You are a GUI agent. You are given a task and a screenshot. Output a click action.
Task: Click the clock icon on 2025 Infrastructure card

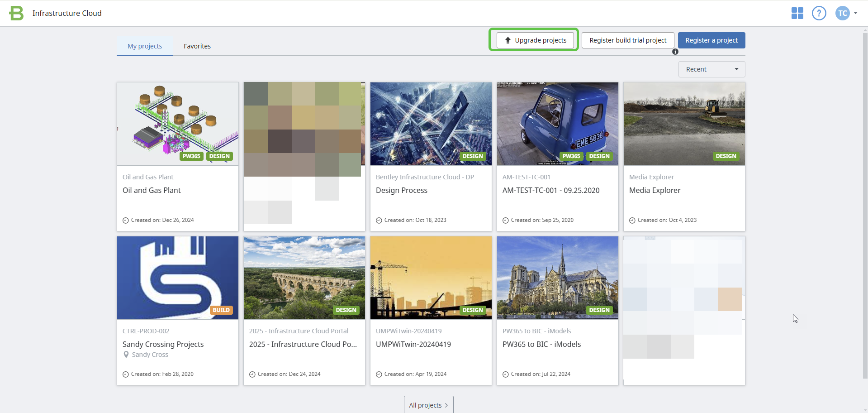click(x=252, y=375)
